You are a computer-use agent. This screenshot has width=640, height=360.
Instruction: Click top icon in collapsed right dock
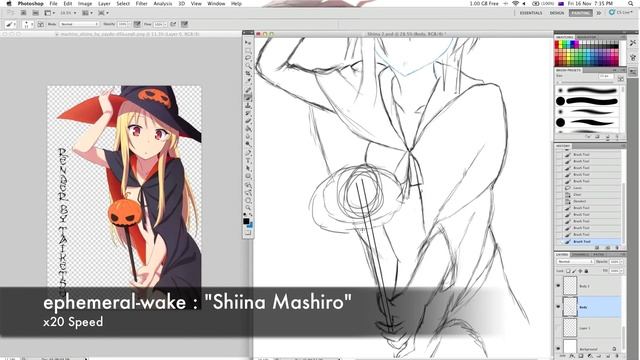coord(633,43)
